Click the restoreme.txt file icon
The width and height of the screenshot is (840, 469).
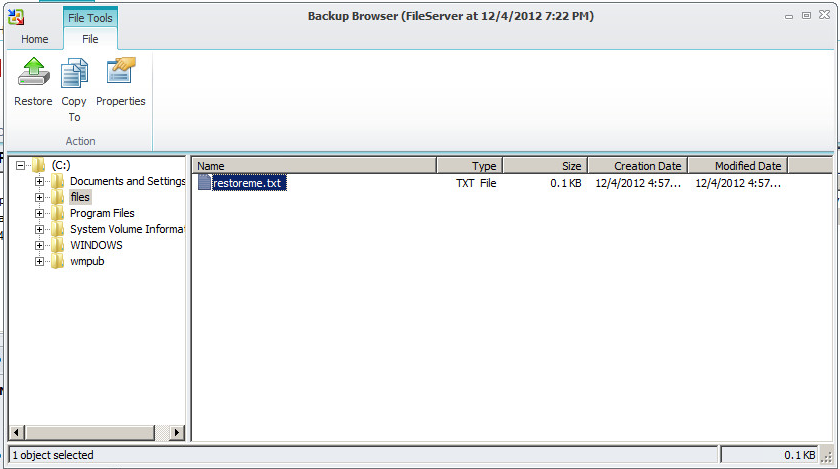(x=204, y=182)
